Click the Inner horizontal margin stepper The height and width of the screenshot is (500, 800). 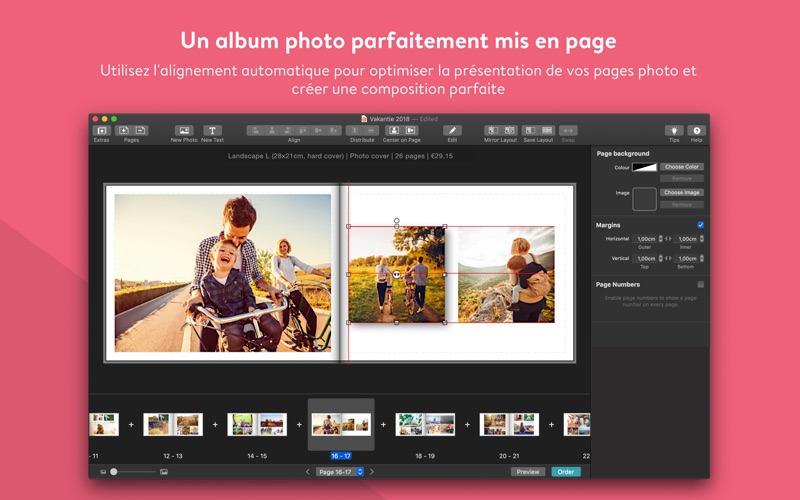point(702,239)
